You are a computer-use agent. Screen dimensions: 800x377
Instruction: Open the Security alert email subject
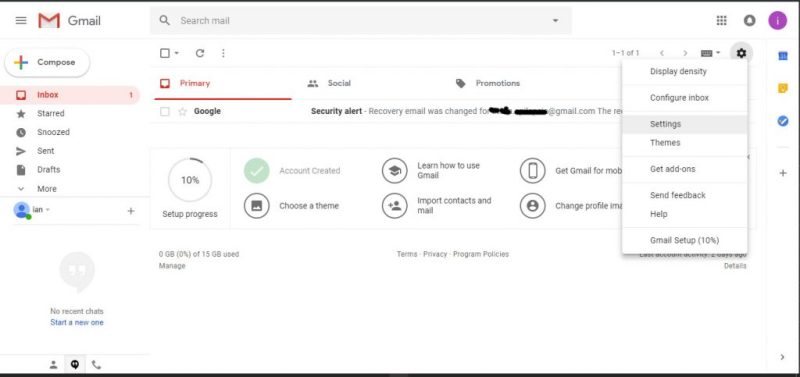pyautogui.click(x=336, y=111)
